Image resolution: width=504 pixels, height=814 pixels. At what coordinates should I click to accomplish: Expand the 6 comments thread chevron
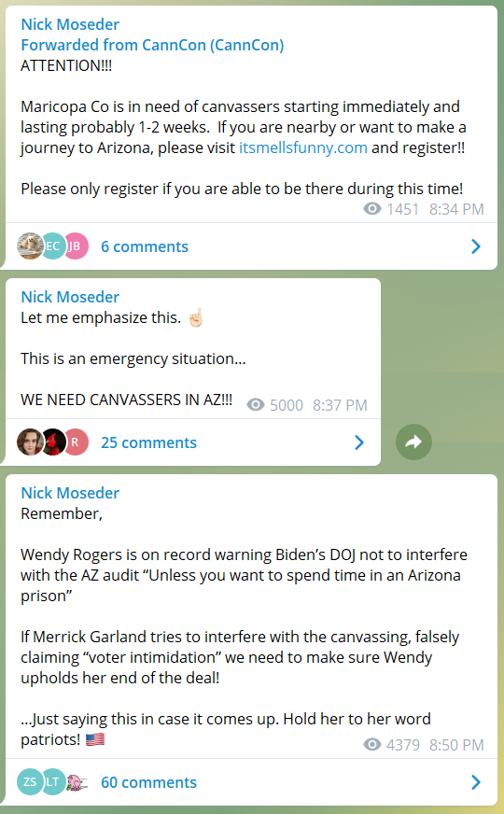(x=476, y=246)
